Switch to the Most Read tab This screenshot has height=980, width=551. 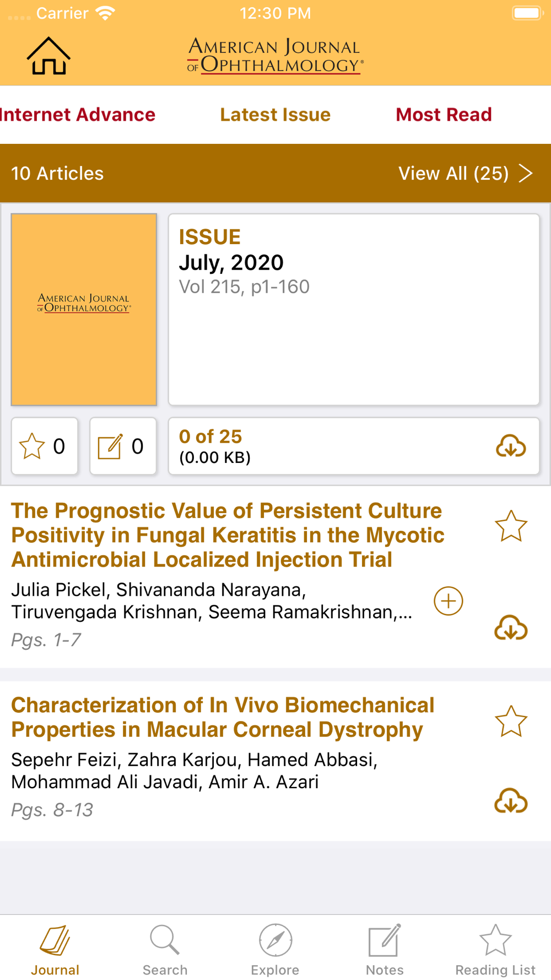(x=444, y=115)
